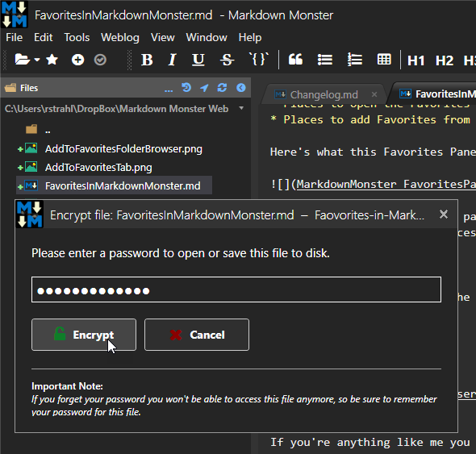
Task: Create a new document with the plus icon
Action: point(77,60)
